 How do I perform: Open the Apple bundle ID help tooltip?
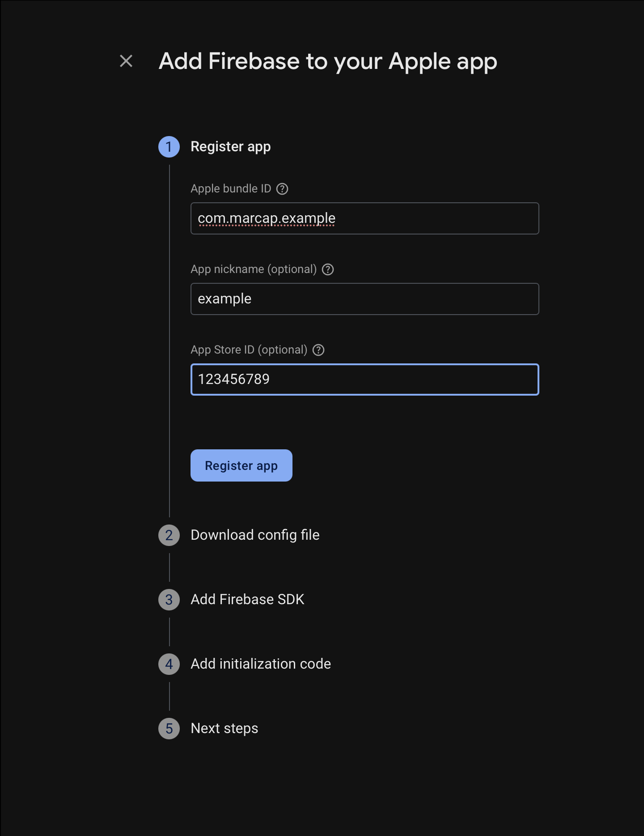(282, 188)
